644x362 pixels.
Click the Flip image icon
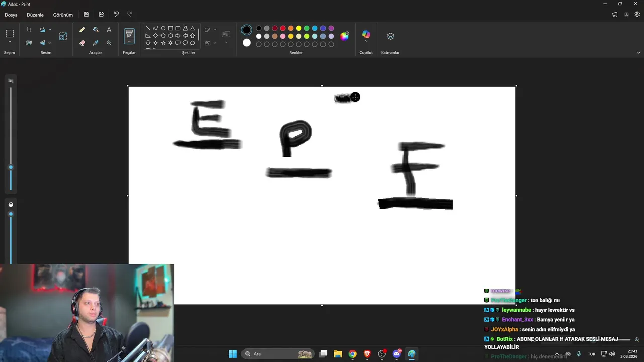(43, 43)
